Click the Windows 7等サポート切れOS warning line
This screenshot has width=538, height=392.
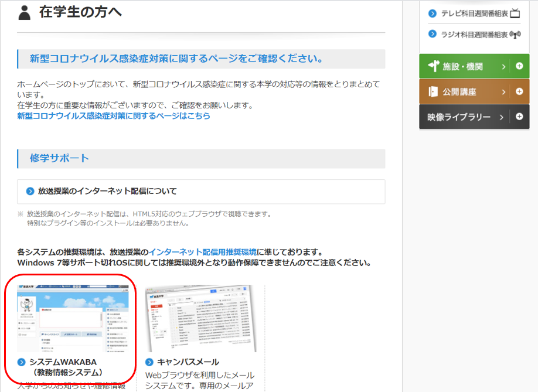[x=195, y=263]
